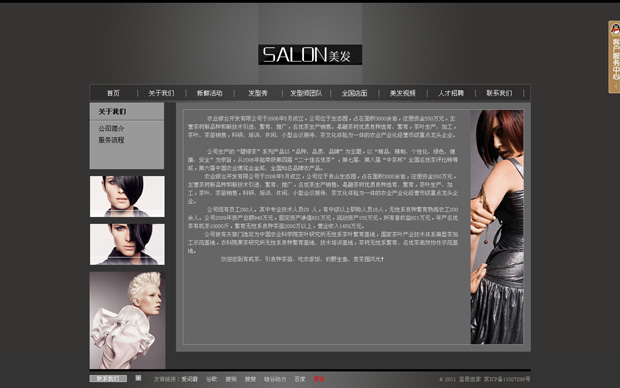620x388 pixels.
Task: Open the 百度 friendly link
Action: click(x=300, y=379)
